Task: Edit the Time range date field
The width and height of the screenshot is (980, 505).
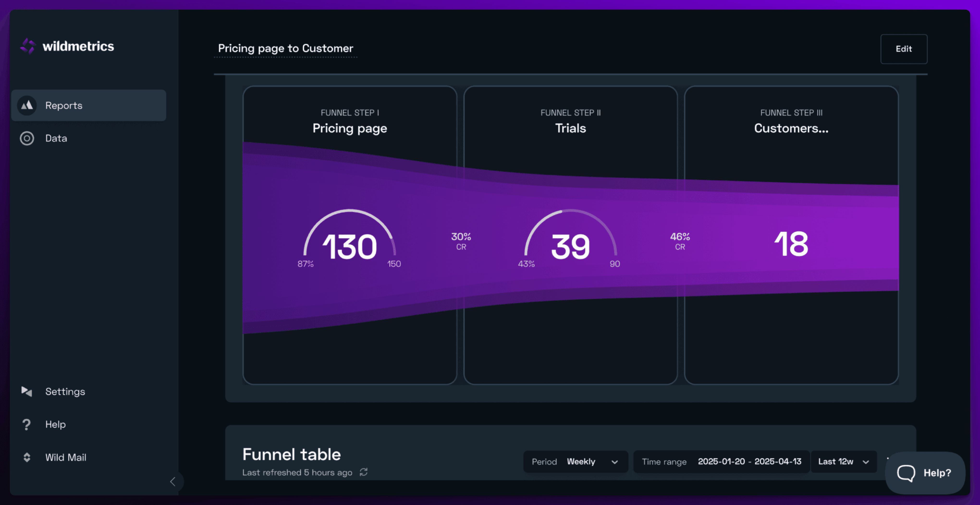Action: 749,462
